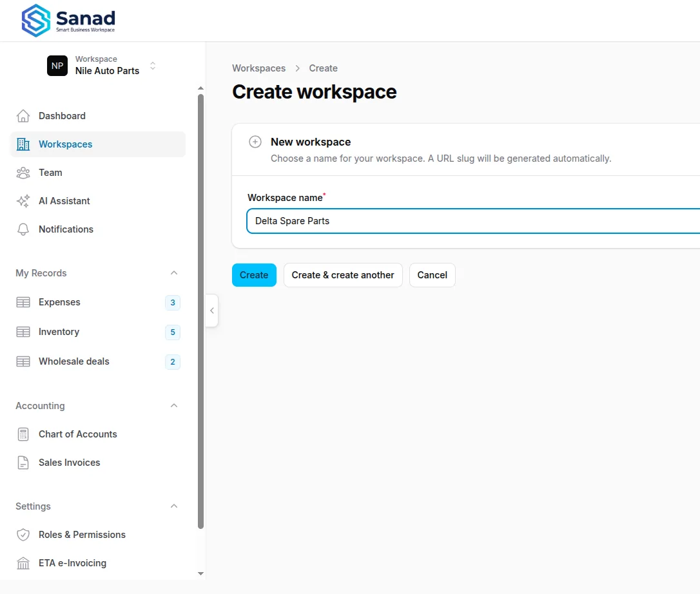Collapse the My Records group
This screenshot has width=700, height=594.
(x=174, y=273)
